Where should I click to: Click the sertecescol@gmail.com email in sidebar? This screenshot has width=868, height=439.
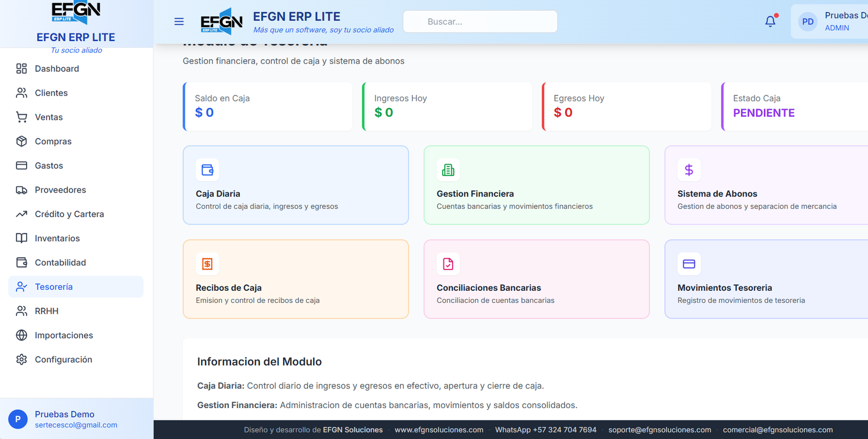(x=76, y=425)
